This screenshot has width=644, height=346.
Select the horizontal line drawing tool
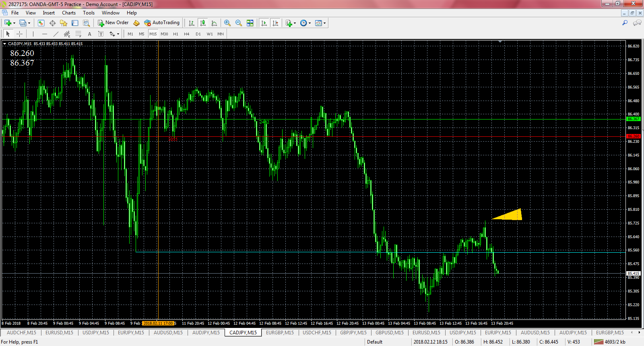point(44,34)
